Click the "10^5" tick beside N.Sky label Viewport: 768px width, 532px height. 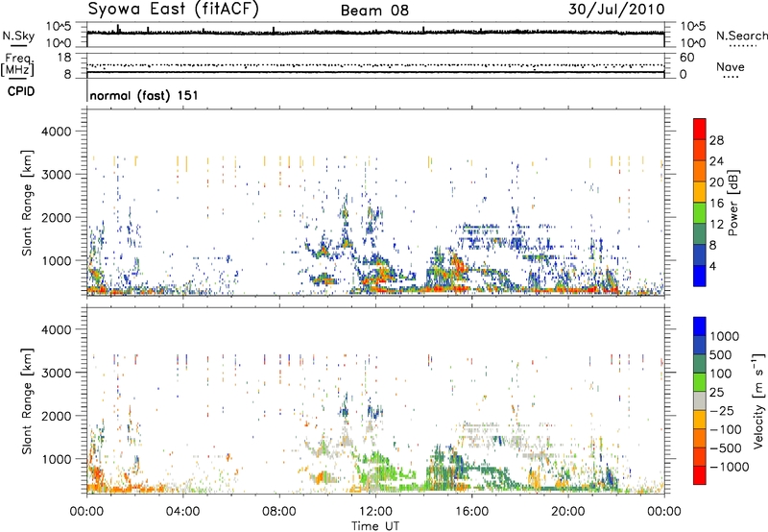click(x=59, y=26)
